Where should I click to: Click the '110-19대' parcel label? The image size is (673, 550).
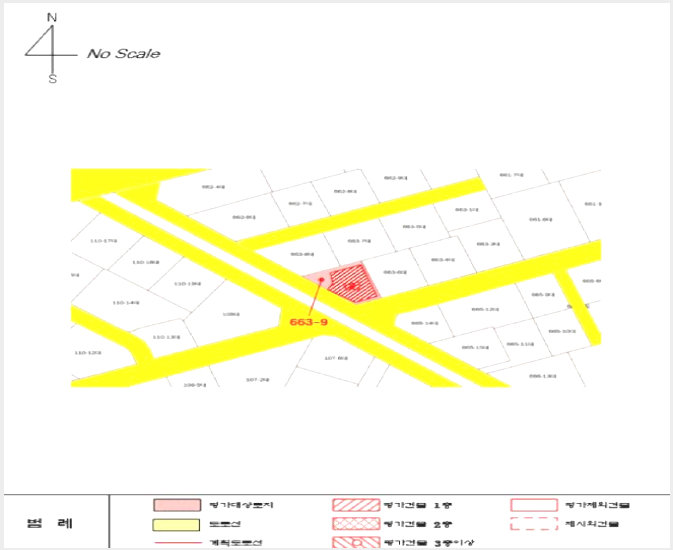(x=188, y=284)
